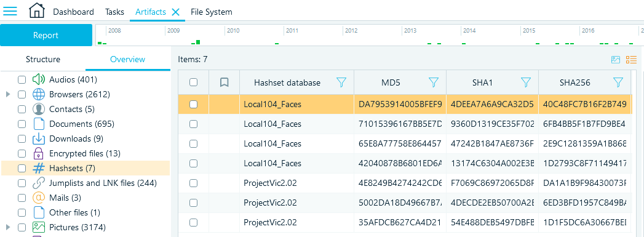This screenshot has height=237, width=644.
Task: Switch to list table view
Action: click(x=631, y=60)
